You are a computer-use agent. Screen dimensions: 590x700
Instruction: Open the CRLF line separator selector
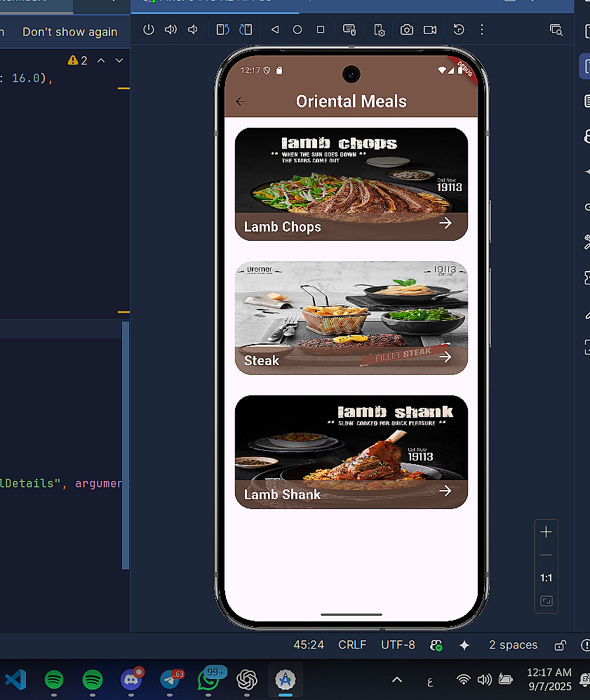click(352, 645)
